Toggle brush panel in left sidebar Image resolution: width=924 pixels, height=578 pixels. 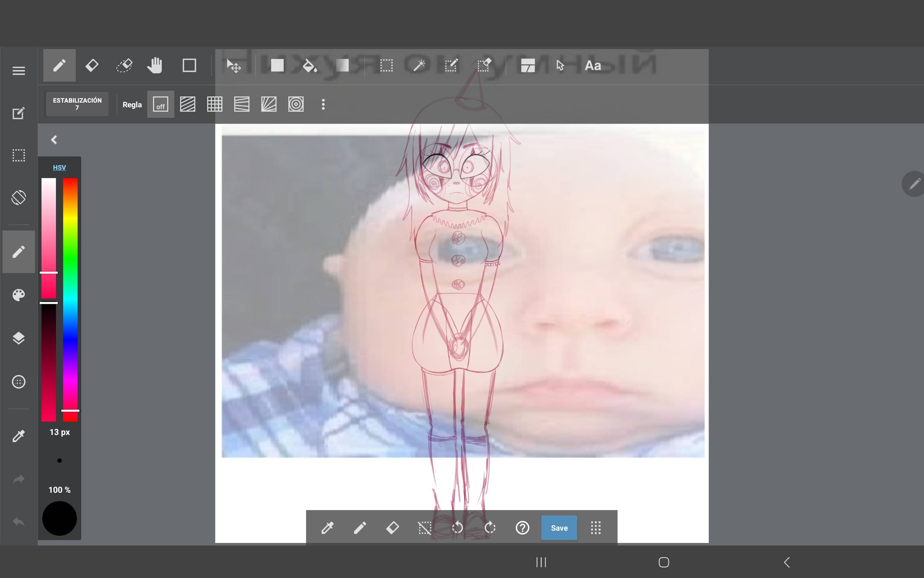click(x=19, y=251)
